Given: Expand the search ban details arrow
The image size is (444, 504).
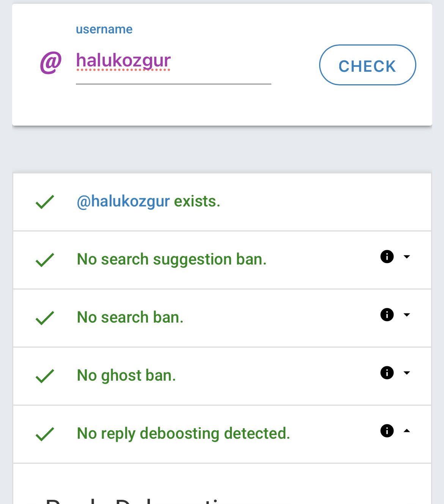Looking at the screenshot, I should [407, 315].
